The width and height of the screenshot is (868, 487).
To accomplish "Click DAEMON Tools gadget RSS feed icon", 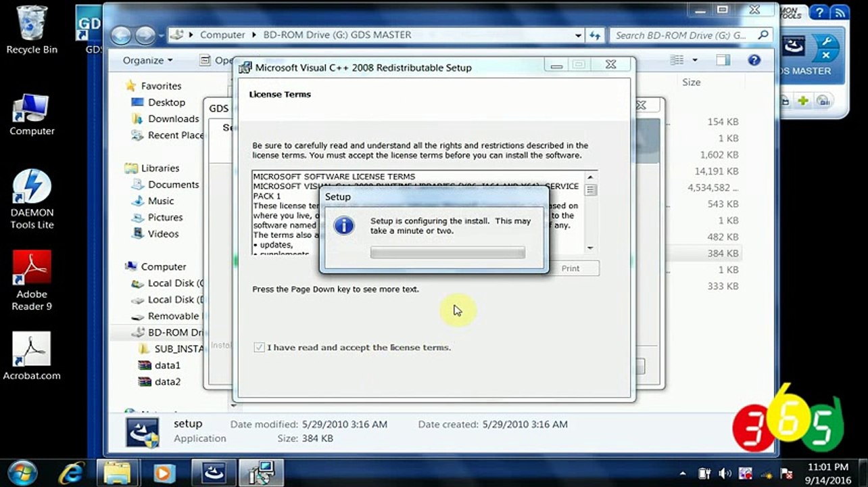I will [x=839, y=12].
